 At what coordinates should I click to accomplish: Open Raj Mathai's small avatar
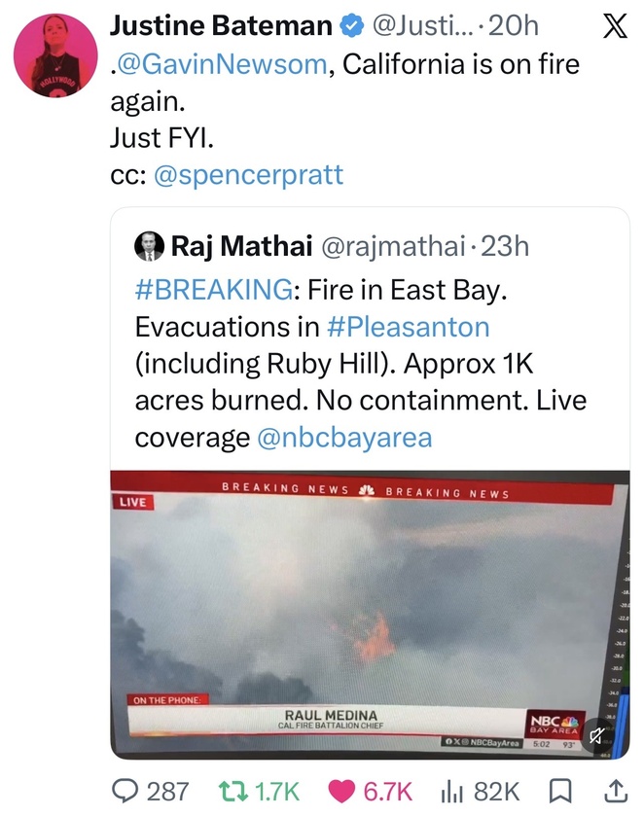coord(150,246)
